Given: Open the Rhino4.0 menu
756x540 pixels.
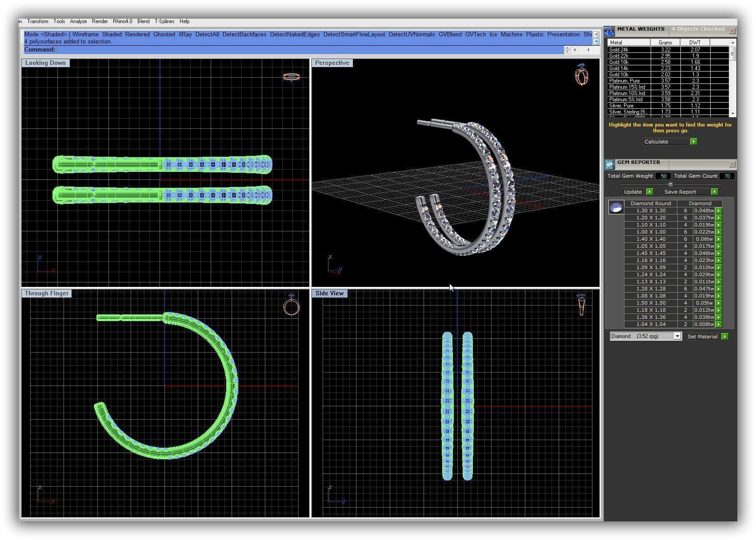Looking at the screenshot, I should point(123,21).
